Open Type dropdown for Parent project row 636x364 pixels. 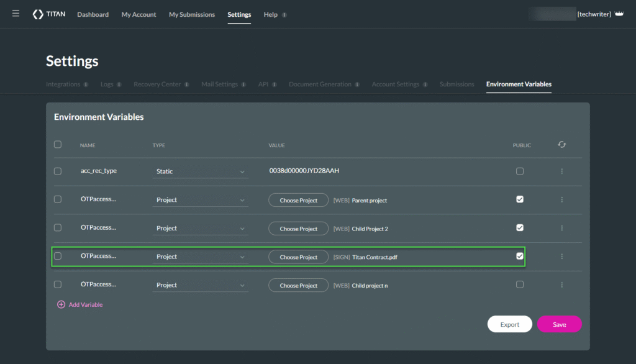tap(200, 200)
